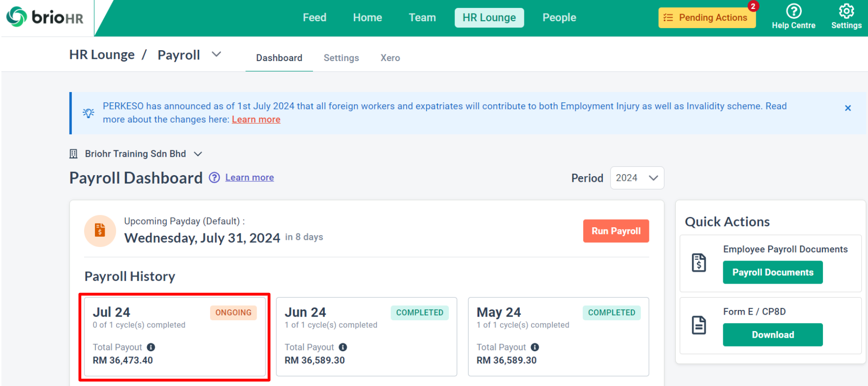Open the Jul 24 payroll history card
This screenshot has width=868, height=386.
[x=175, y=337]
